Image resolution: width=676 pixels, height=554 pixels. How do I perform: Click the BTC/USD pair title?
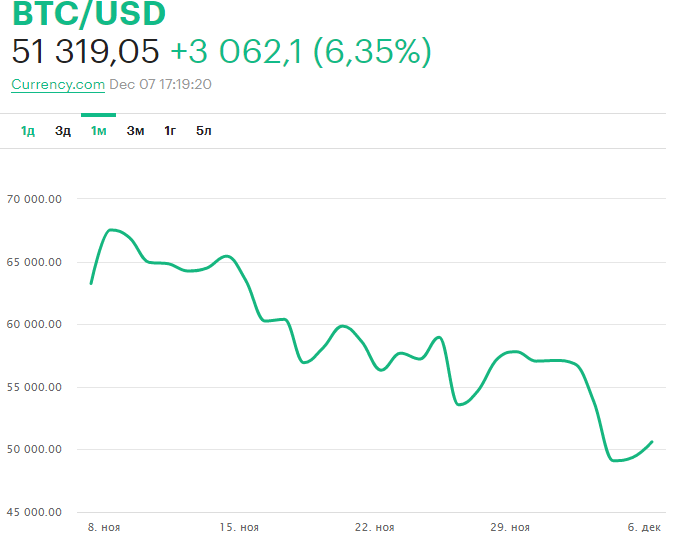[89, 14]
